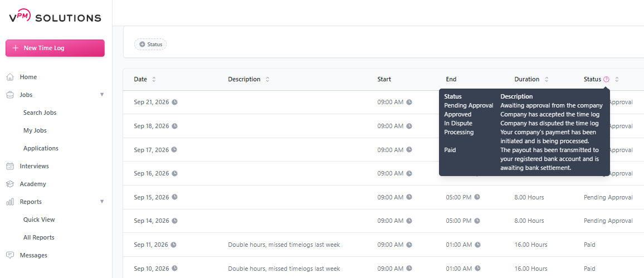The image size is (644, 278).
Task: Click start time clock icon for Sep 21
Action: point(409,103)
